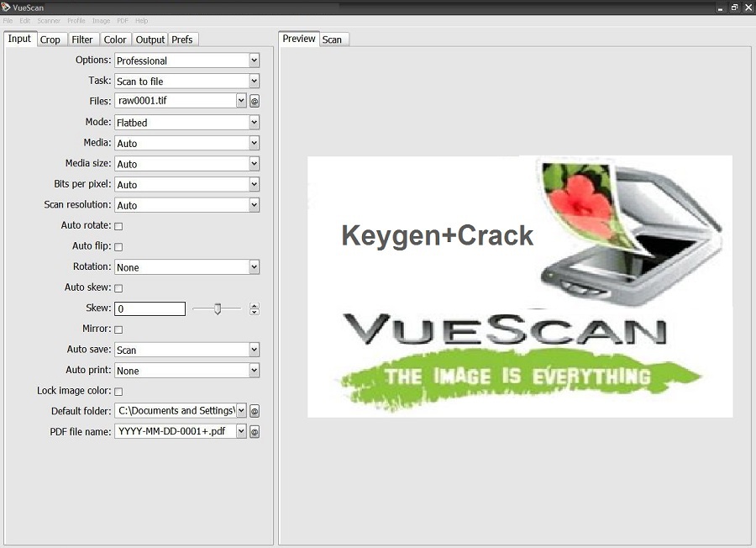Switch to the Prefs tab
756x548 pixels.
[182, 40]
